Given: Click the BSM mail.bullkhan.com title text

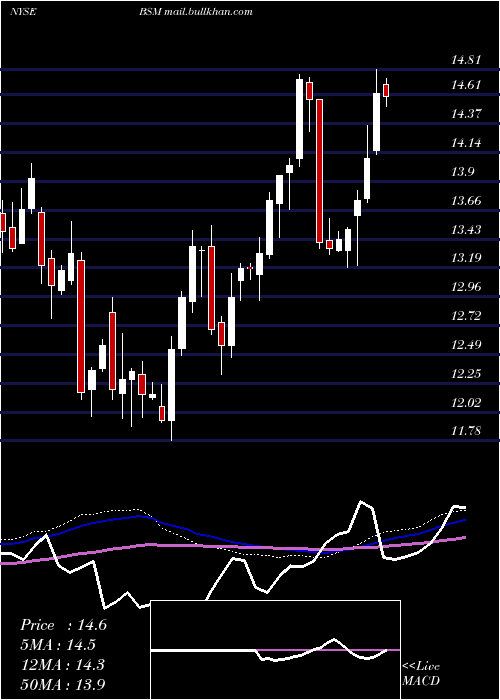Looking at the screenshot, I should tap(196, 12).
